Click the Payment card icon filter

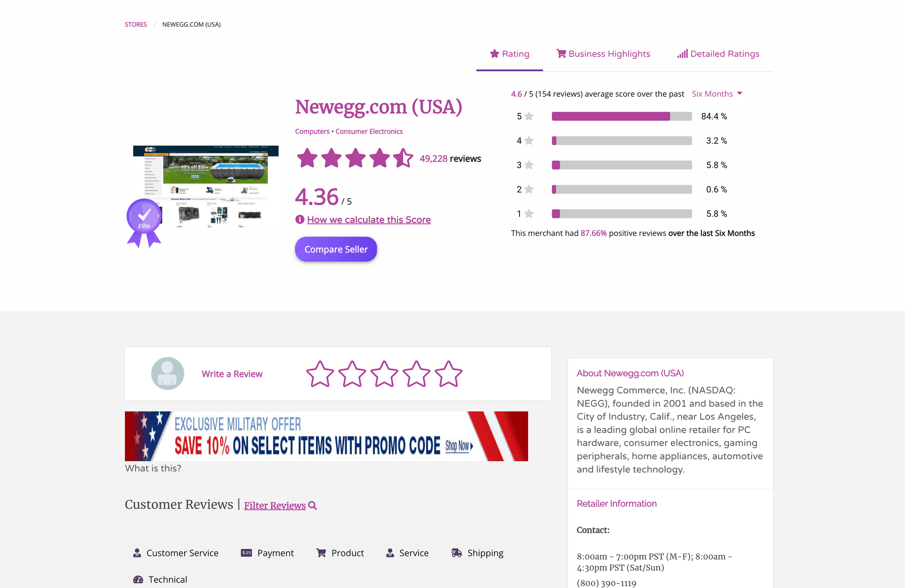(x=246, y=552)
